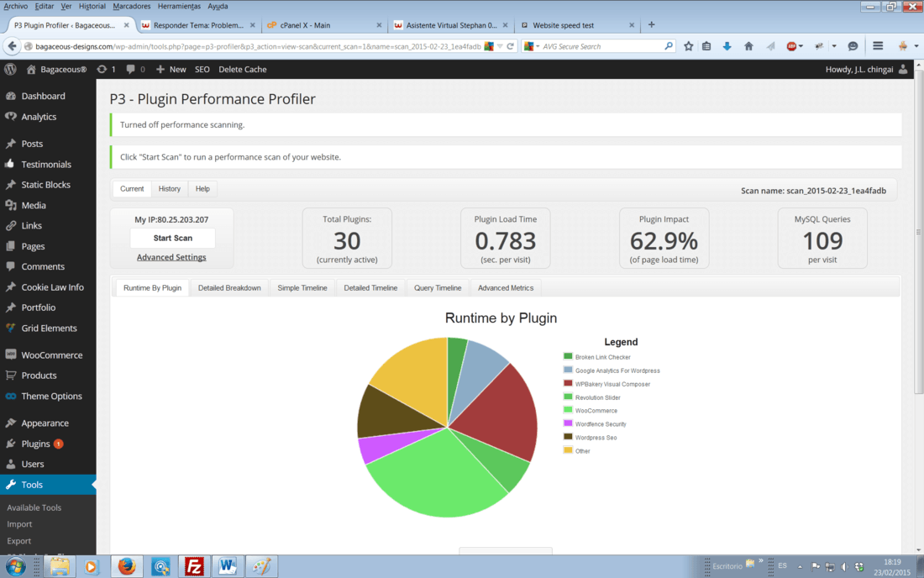This screenshot has width=924, height=578.
Task: Click the WordPress logo in admin bar
Action: tap(10, 69)
